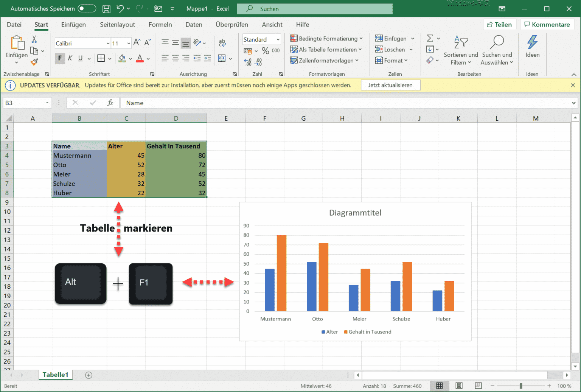Click Format button in Zellen group
Screen dimensions: 581x392
[391, 61]
